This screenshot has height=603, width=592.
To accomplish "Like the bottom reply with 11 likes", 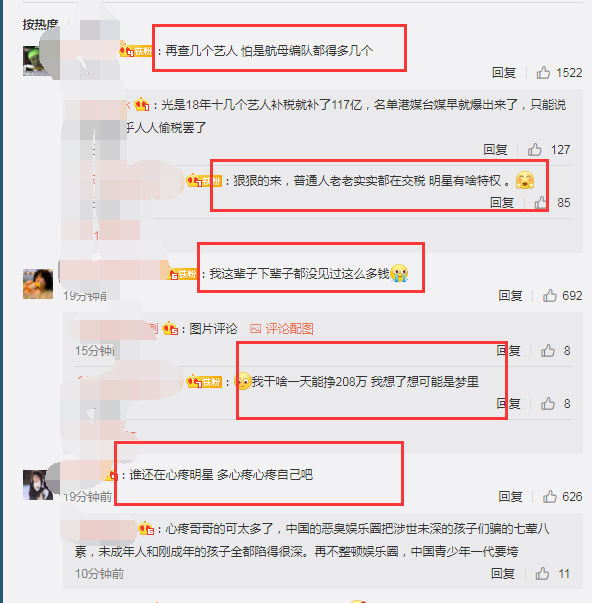I will click(x=542, y=573).
